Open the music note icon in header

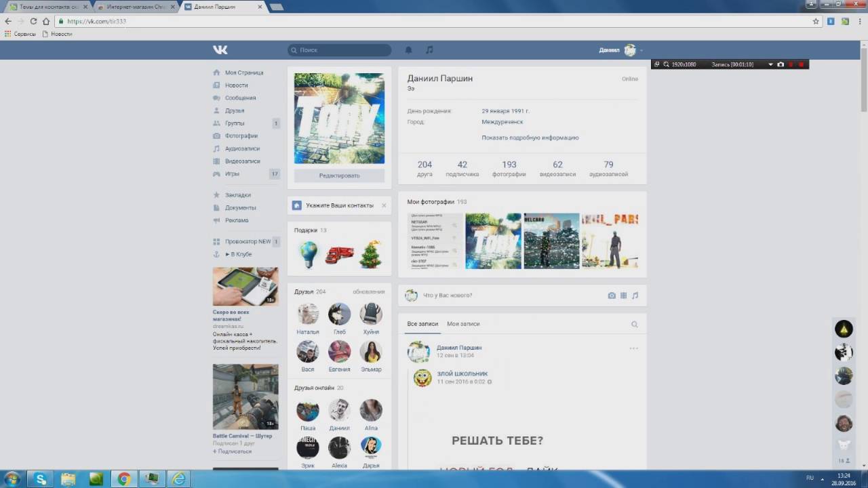pyautogui.click(x=429, y=50)
